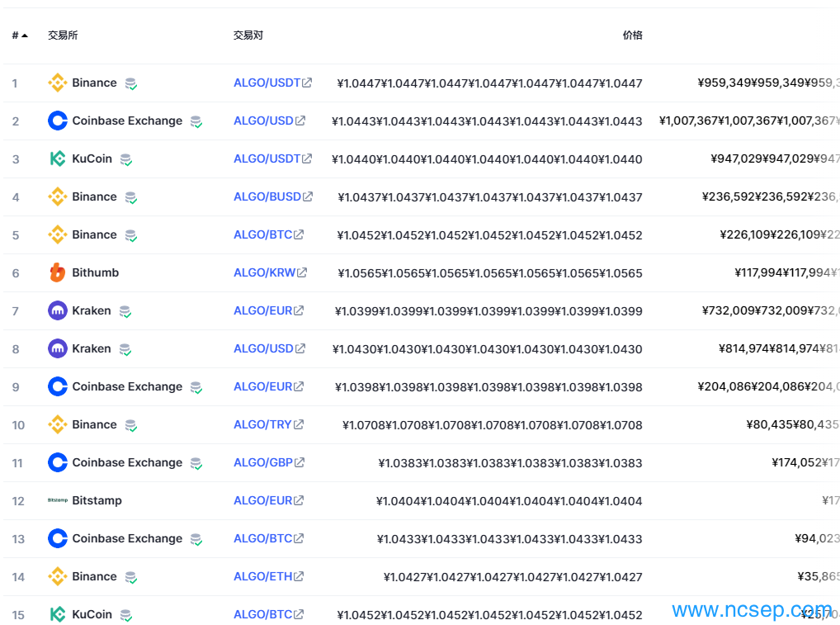Click the reserves badge in row 11
Screen dimensions: 840x625
196,464
